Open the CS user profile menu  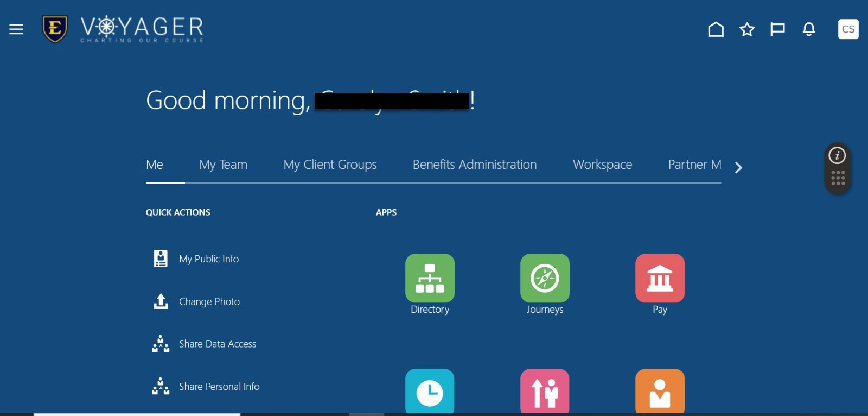coord(848,29)
